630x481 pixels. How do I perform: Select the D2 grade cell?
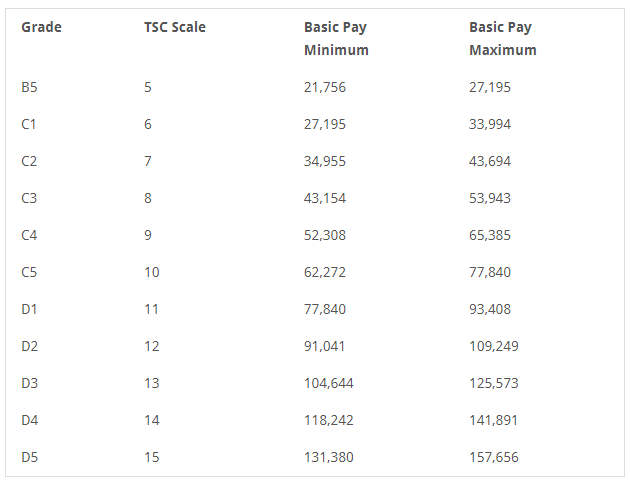click(29, 346)
